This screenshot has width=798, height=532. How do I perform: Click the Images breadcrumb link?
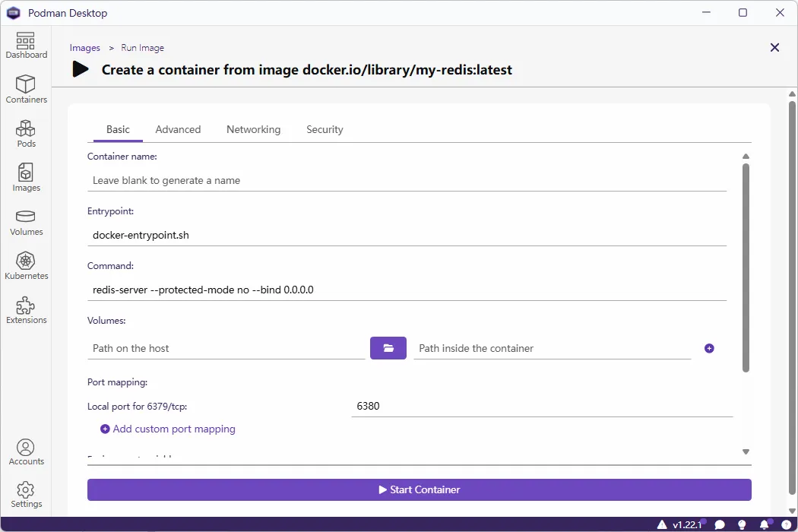tap(85, 48)
